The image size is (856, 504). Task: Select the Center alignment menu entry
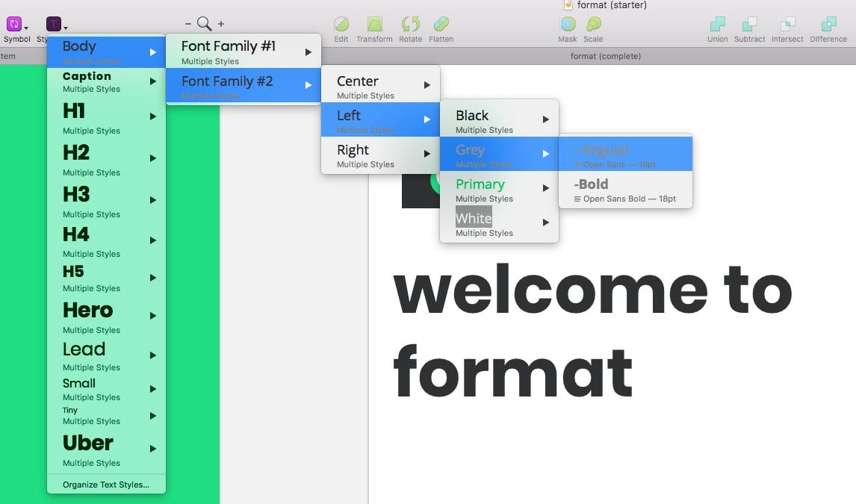(380, 86)
